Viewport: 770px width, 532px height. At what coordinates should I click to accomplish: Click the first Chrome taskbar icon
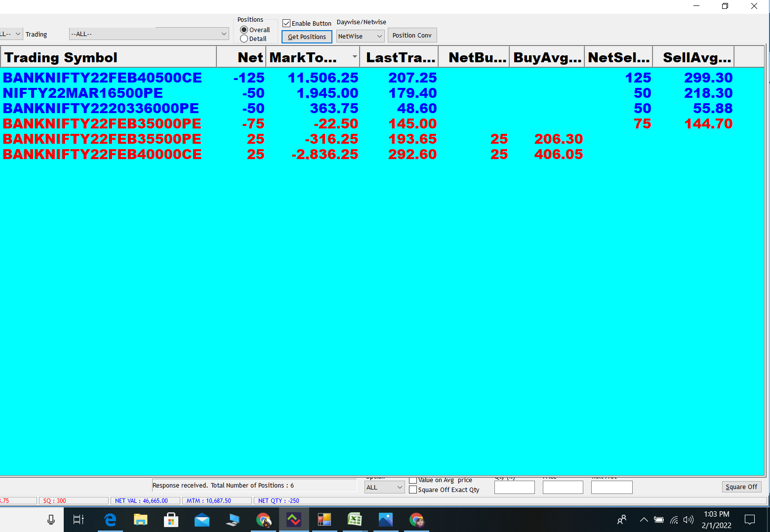pos(263,520)
